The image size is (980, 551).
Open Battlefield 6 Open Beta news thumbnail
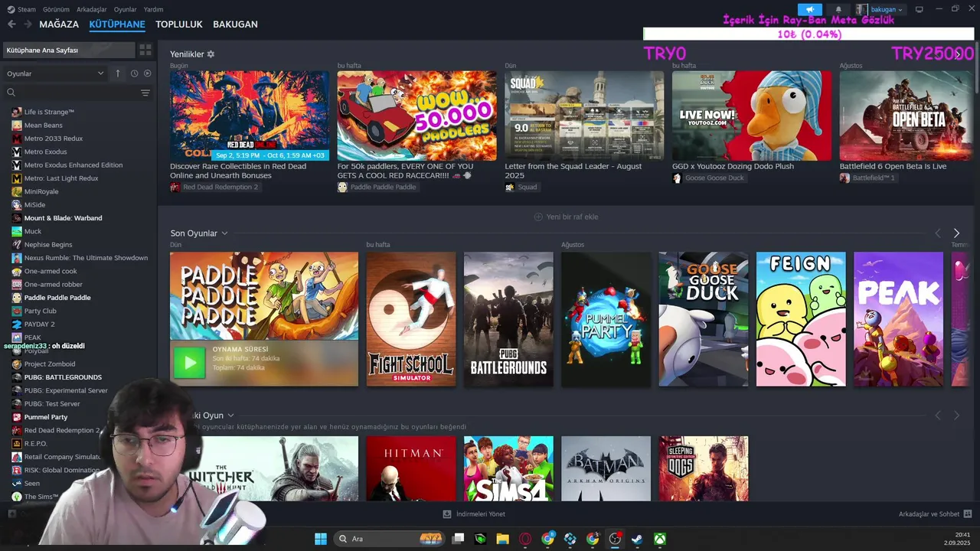point(906,116)
